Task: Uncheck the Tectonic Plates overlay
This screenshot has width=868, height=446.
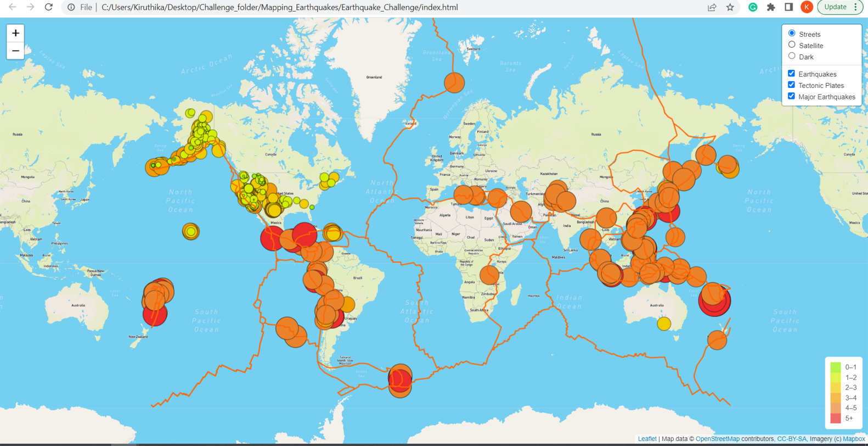Action: click(791, 85)
